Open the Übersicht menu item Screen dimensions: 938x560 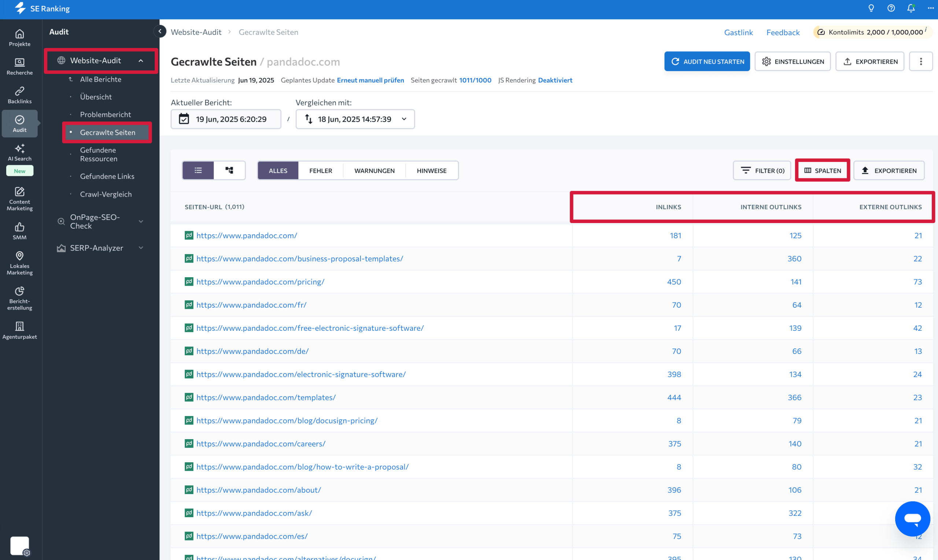96,97
